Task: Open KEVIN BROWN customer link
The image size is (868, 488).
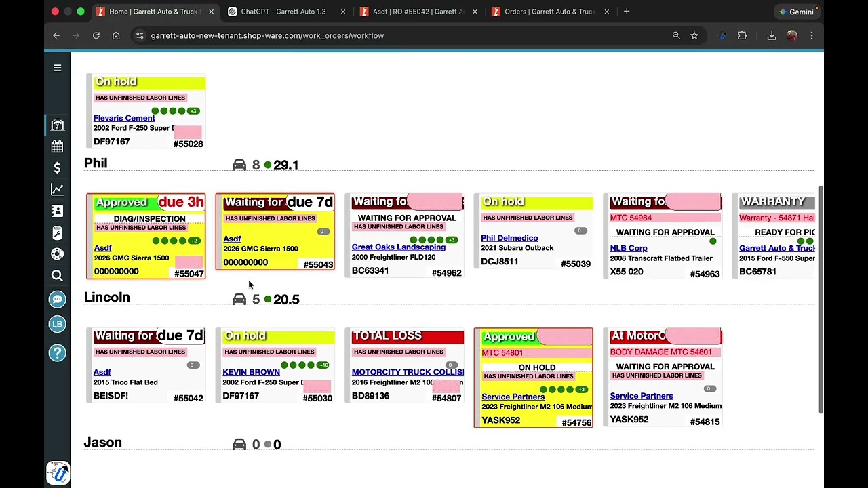Action: [251, 372]
